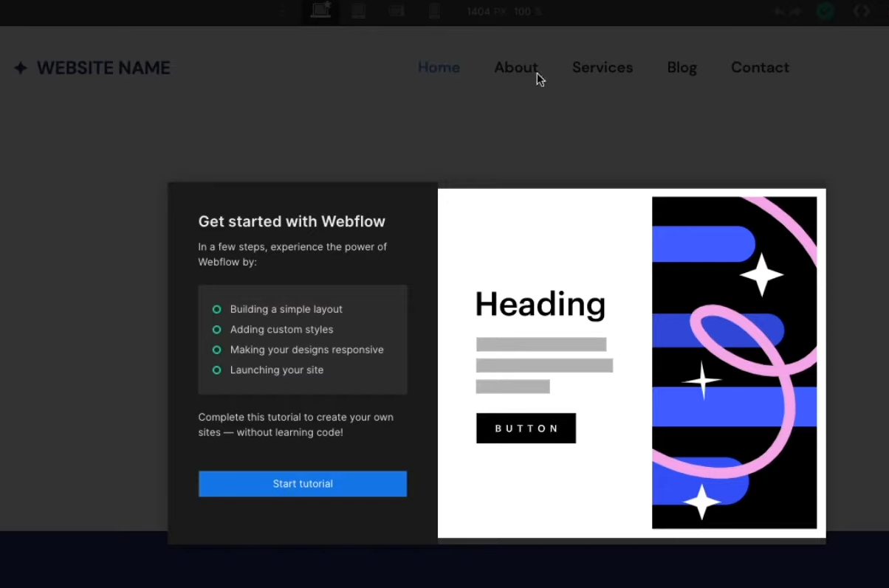Click the gray placeholder text lines in the preview
889x588 pixels.
click(544, 365)
